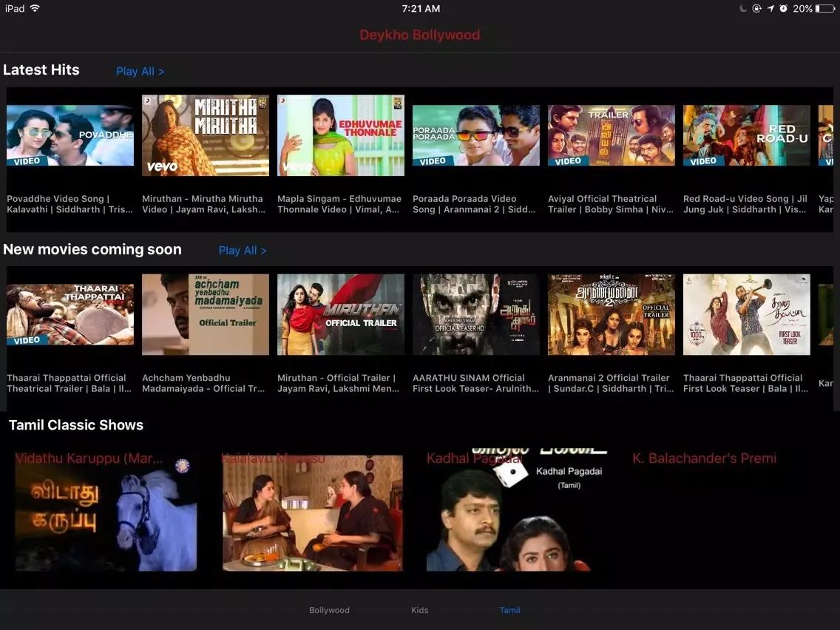Click the Latest Hits section heading
Viewport: 840px width, 630px height.
(41, 70)
